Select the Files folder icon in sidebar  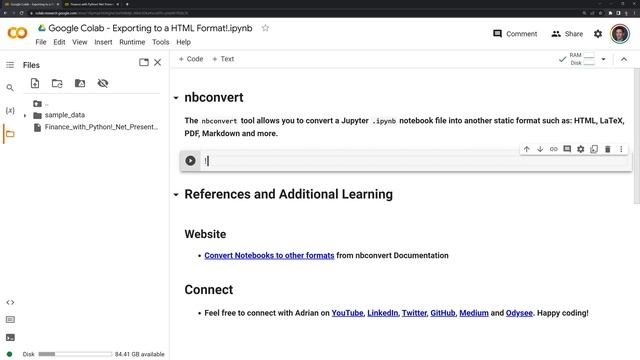click(x=10, y=134)
